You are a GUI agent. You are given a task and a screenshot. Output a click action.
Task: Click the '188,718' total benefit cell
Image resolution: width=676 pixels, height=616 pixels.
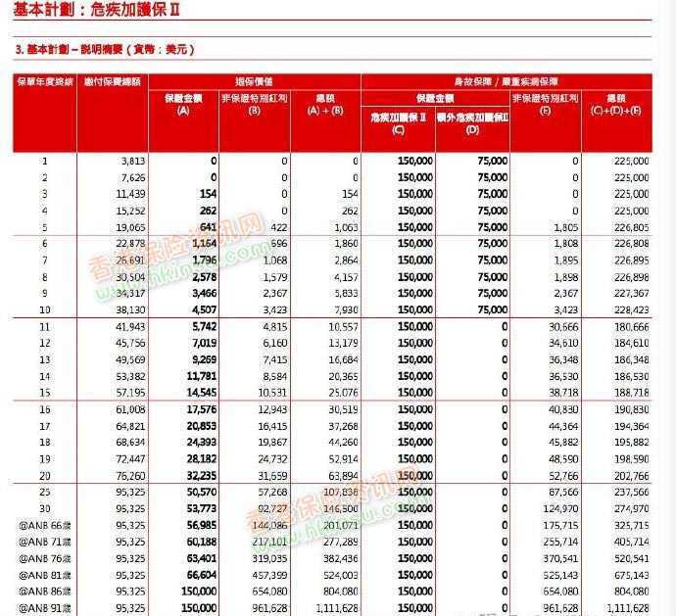click(632, 393)
